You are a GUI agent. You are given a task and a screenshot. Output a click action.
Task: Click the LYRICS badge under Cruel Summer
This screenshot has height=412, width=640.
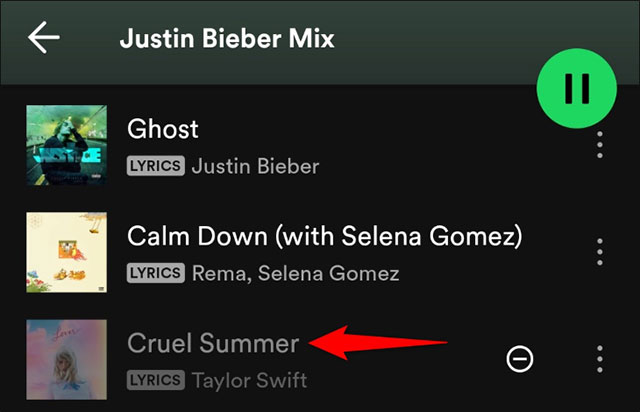155,380
